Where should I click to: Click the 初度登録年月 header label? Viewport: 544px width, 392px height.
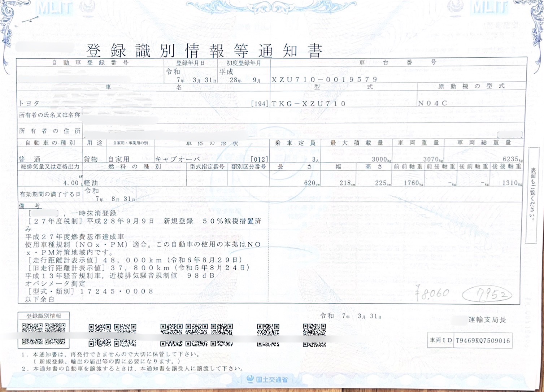click(x=244, y=63)
